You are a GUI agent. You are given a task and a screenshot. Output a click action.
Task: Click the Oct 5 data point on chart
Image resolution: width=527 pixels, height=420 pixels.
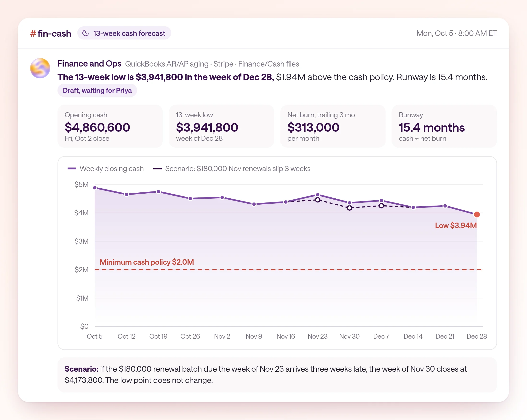(95, 188)
